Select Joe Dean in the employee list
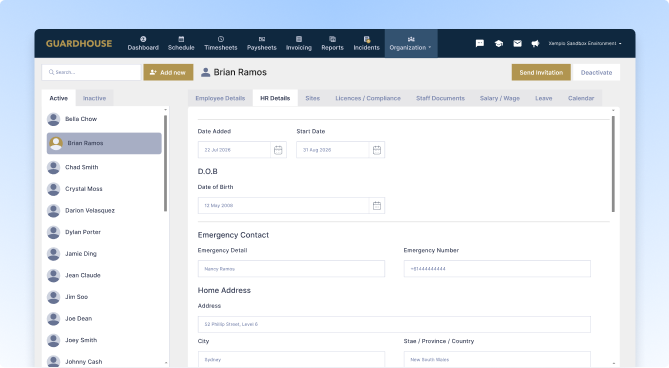669x368 pixels. [x=104, y=319]
